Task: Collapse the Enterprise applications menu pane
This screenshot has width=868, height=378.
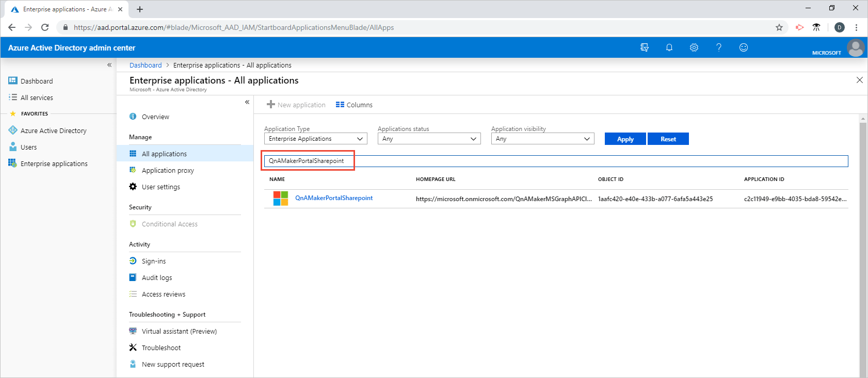Action: (x=247, y=102)
